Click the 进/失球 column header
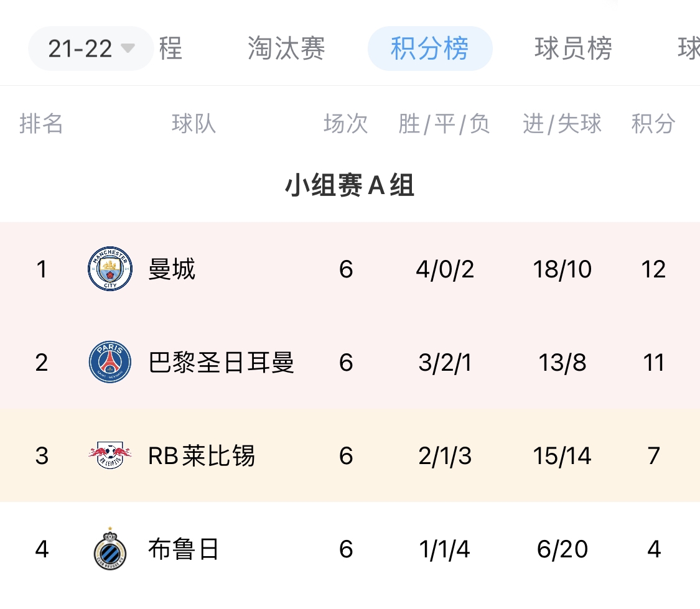 pyautogui.click(x=562, y=124)
